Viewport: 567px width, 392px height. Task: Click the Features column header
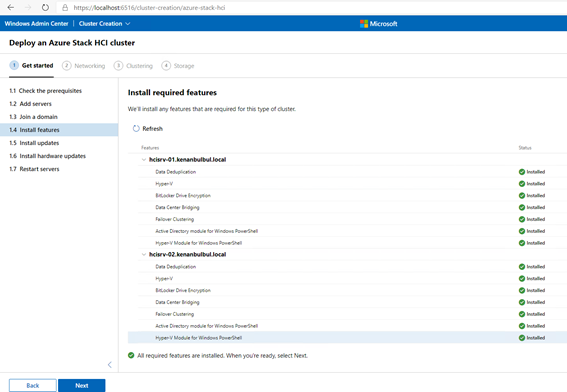pyautogui.click(x=150, y=148)
